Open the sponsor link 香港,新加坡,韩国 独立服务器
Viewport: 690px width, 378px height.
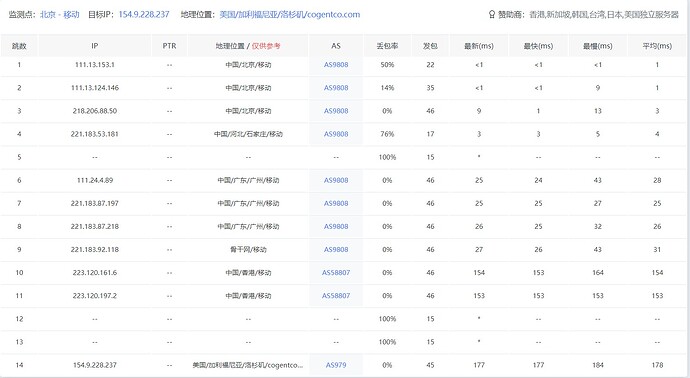pos(604,15)
